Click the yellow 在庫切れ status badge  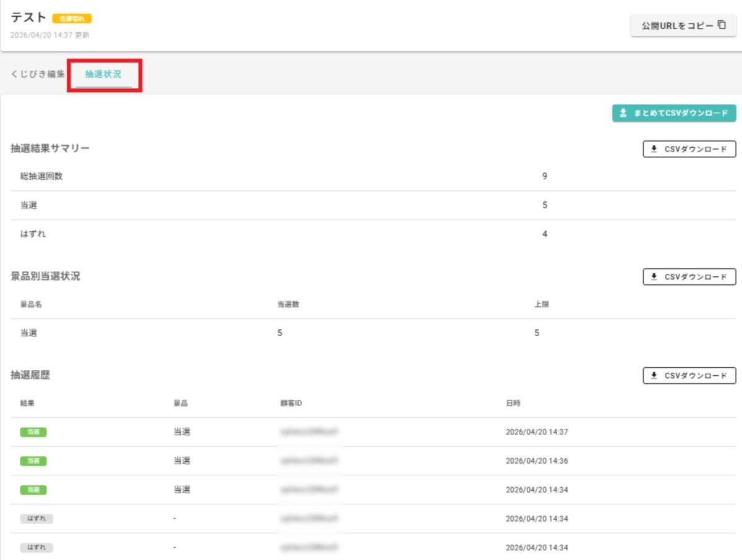(x=72, y=19)
